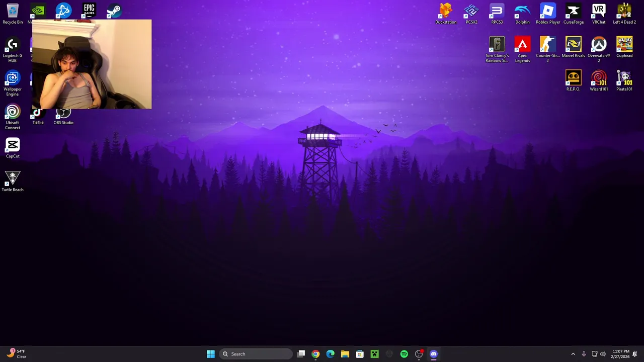Open OBS Studio from the taskbar
This screenshot has width=644, height=362.
pyautogui.click(x=419, y=354)
